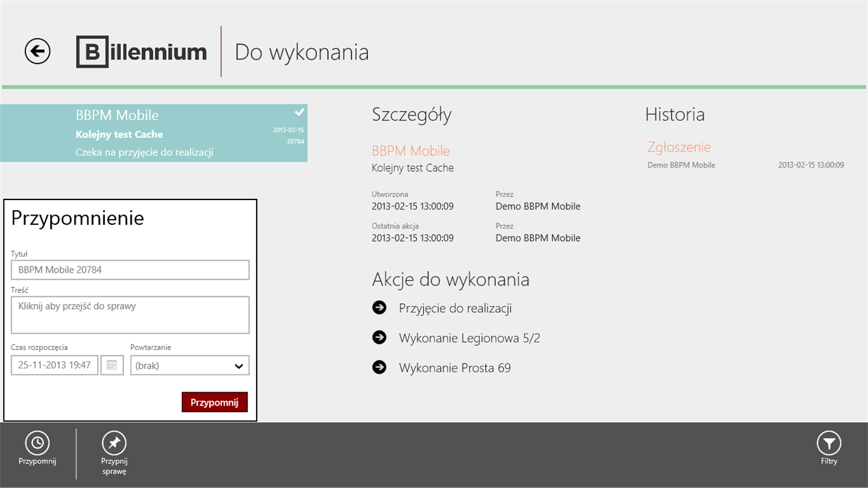Select the Kolejny test Cache case tile

tap(154, 133)
